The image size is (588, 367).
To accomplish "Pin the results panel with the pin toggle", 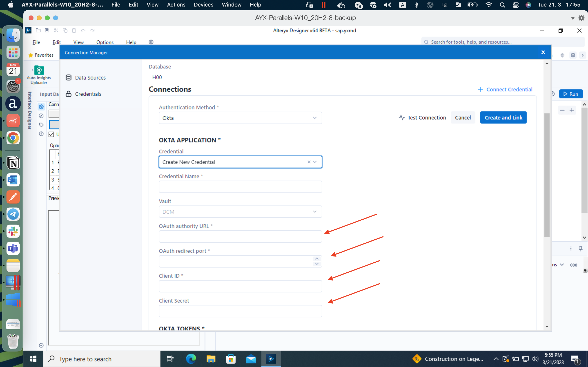I will [x=581, y=249].
